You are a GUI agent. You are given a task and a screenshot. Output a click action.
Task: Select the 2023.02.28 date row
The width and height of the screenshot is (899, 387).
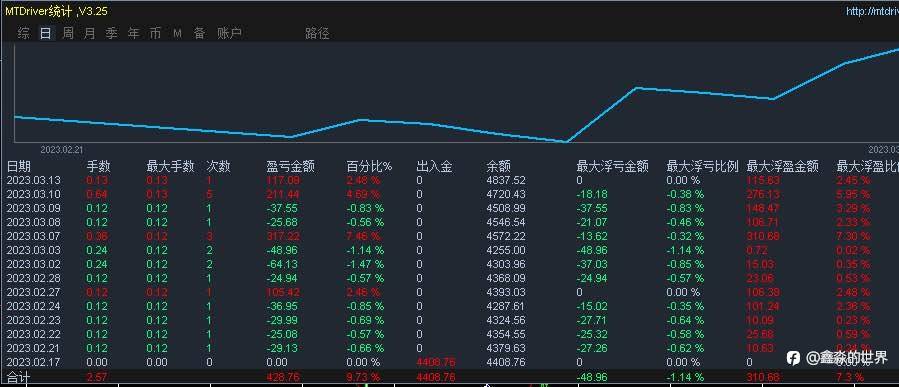[34, 278]
